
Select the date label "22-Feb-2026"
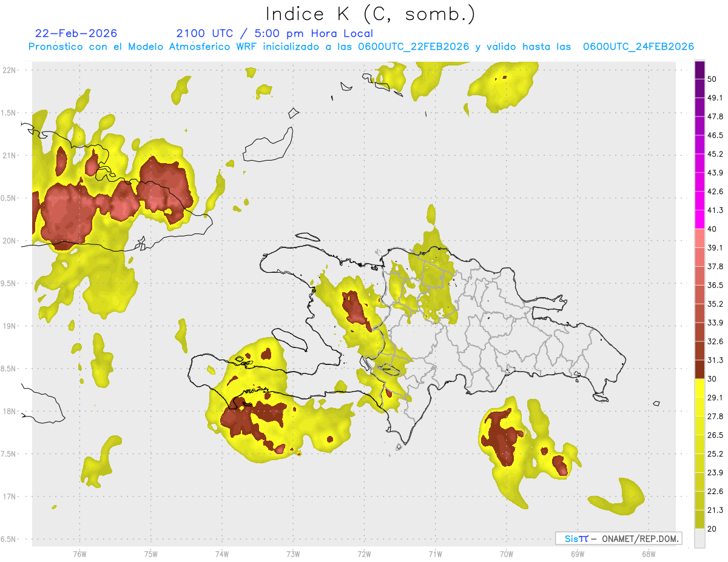[x=76, y=33]
